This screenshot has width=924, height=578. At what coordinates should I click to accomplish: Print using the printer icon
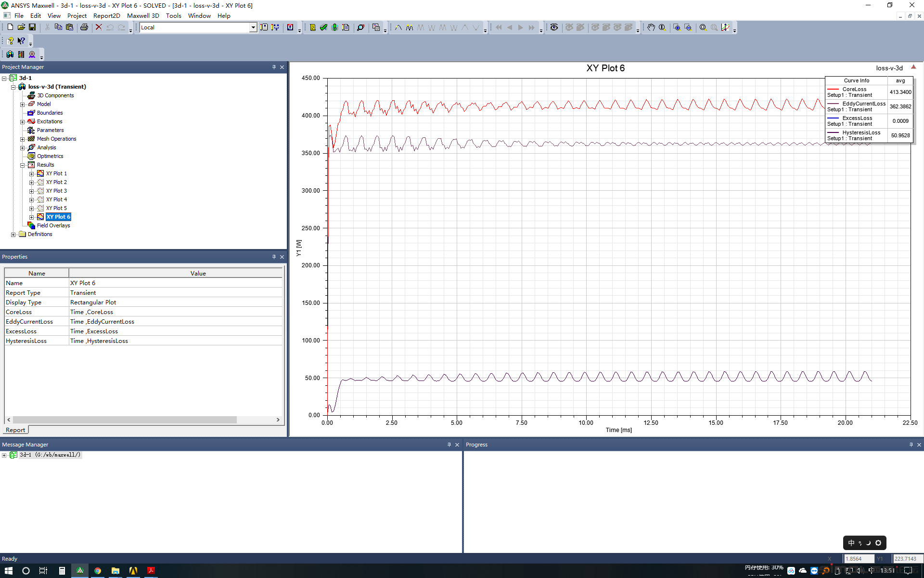pyautogui.click(x=84, y=27)
